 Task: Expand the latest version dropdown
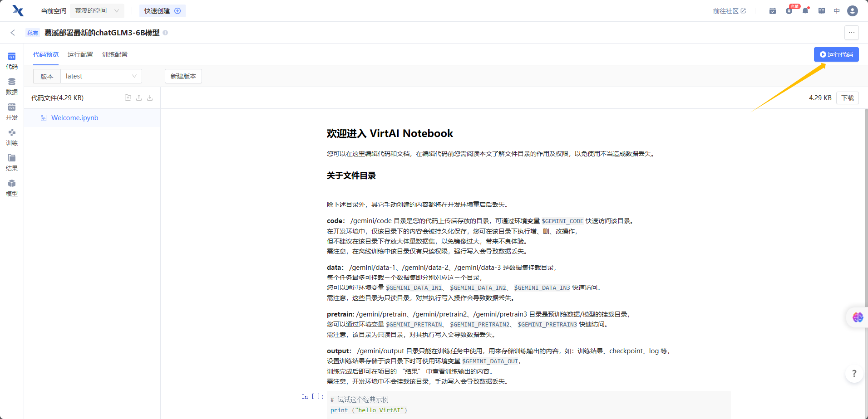101,76
